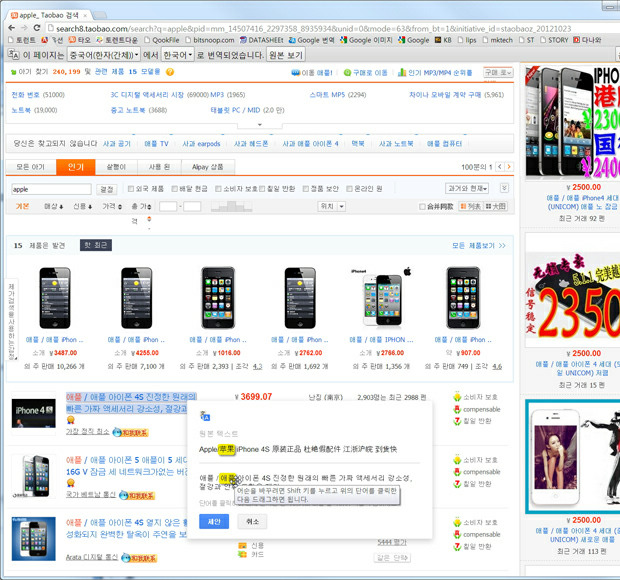
Task: Click the orange question mark help icon
Action: (170, 72)
